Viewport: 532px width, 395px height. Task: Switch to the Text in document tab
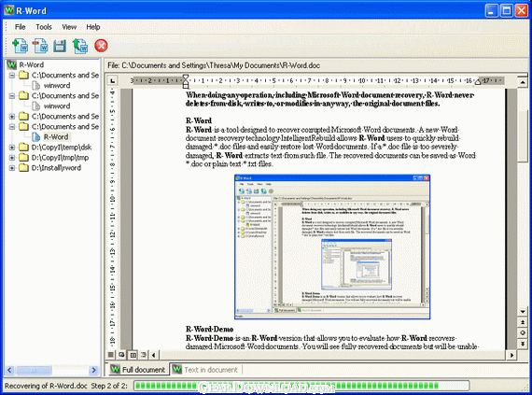point(205,369)
